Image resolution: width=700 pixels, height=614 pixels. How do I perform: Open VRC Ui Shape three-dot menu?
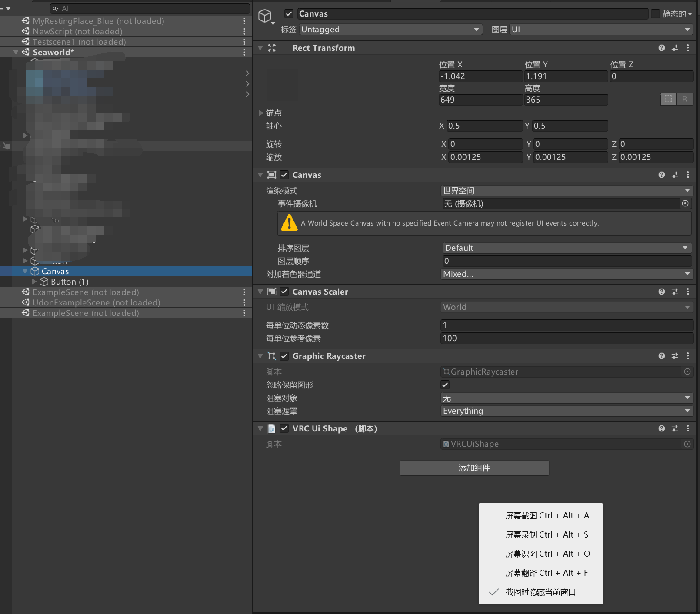tap(688, 428)
